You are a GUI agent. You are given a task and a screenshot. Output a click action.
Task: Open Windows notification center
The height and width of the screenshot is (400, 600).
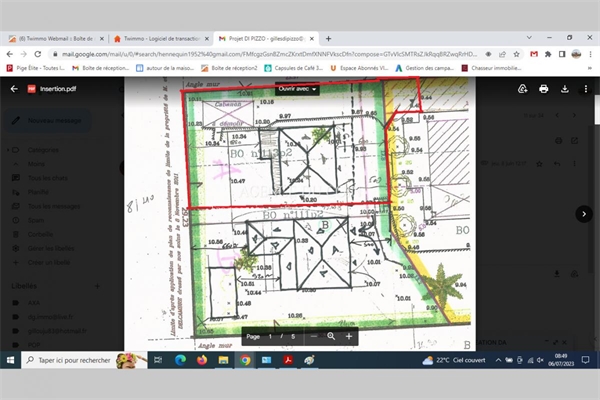(585, 360)
